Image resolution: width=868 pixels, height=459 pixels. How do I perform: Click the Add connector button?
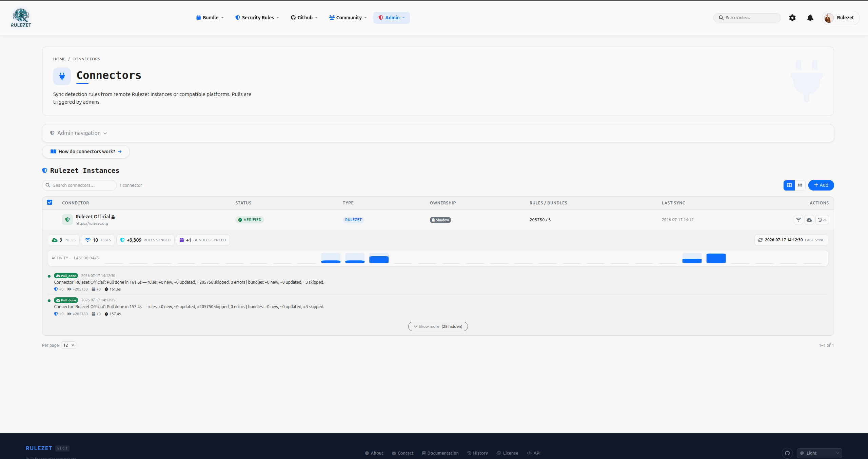[x=821, y=185]
